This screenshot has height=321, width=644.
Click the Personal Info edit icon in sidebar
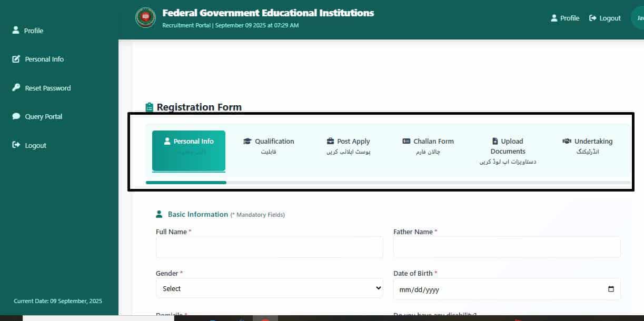tap(16, 59)
